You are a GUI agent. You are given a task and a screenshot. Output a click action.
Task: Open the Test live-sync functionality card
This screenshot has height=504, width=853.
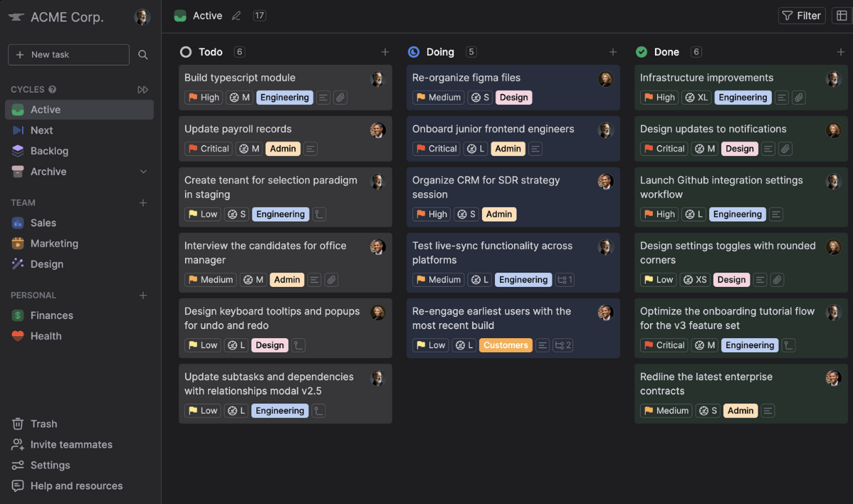pyautogui.click(x=513, y=263)
